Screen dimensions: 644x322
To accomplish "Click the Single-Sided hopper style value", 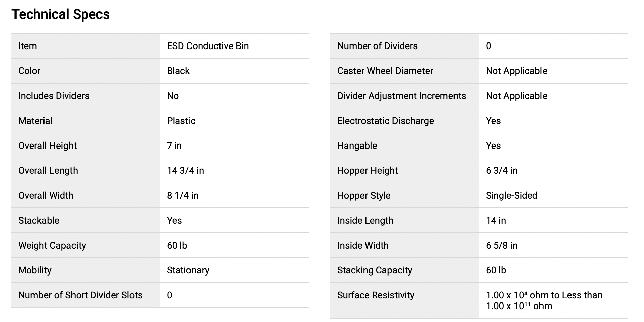I will tap(511, 196).
